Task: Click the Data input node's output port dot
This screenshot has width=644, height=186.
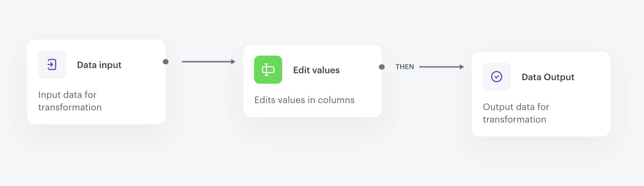Action: click(x=166, y=62)
